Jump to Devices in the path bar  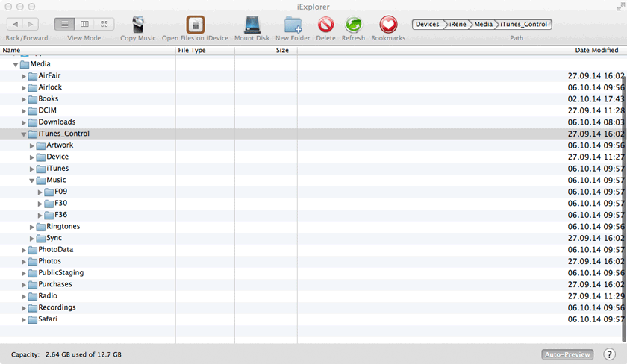point(427,25)
